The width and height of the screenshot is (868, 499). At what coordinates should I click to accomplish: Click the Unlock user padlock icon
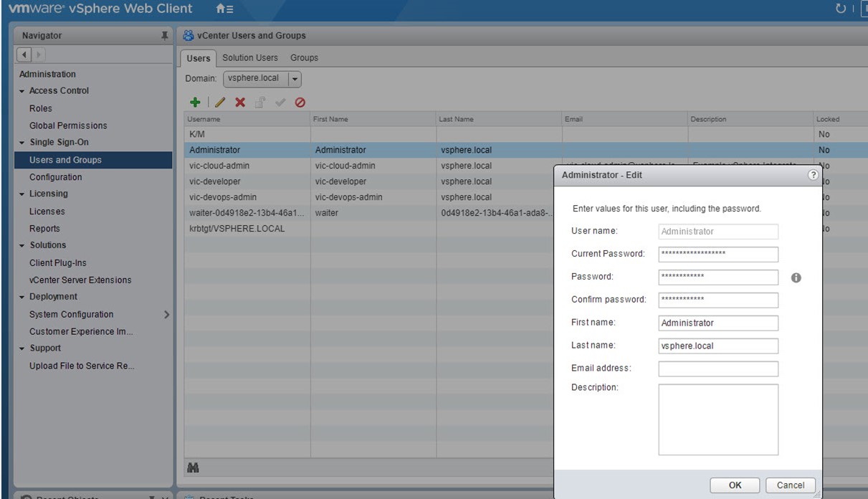click(260, 103)
